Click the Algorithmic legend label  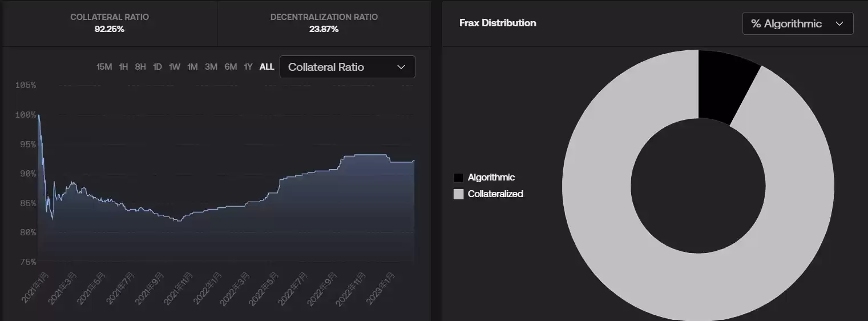(491, 178)
